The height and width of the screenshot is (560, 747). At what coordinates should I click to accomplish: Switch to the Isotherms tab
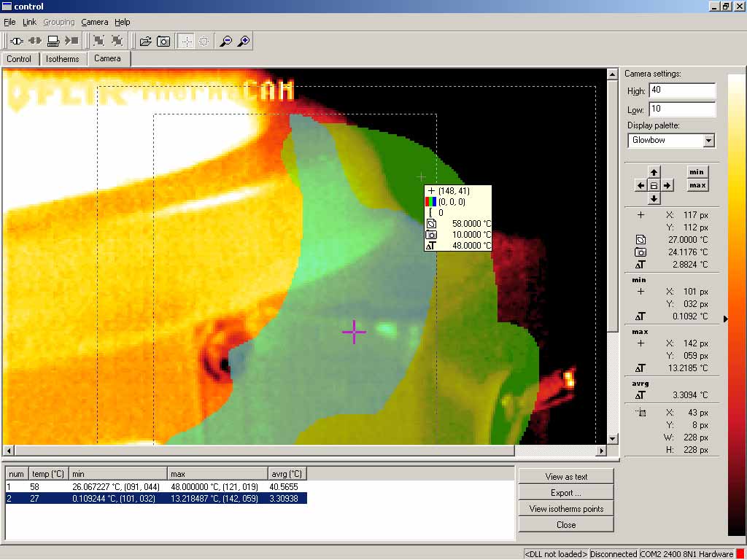62,59
